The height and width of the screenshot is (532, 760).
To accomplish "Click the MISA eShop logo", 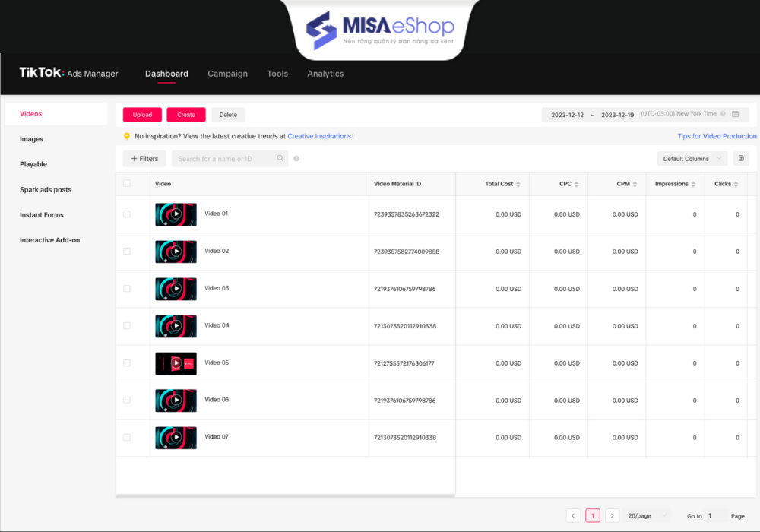I will (381, 30).
